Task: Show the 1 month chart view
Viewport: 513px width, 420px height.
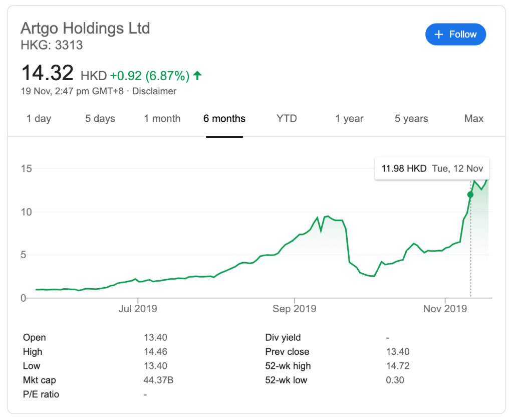Action: [162, 119]
